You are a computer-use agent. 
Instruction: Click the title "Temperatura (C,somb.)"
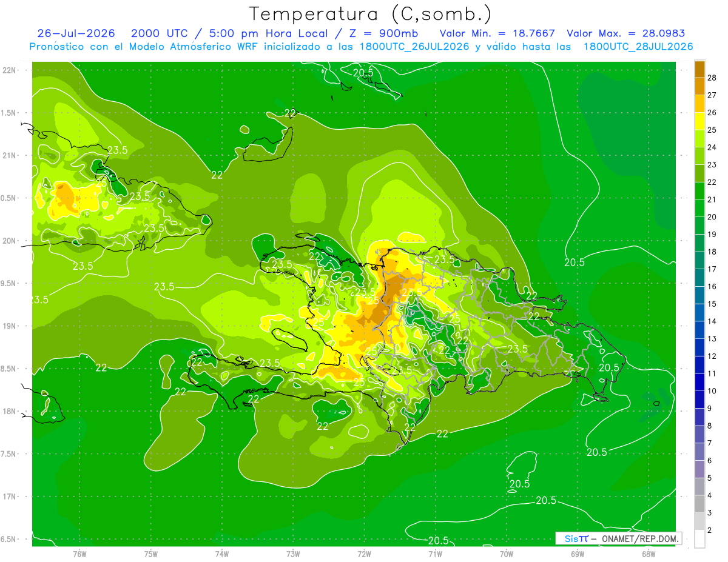click(371, 14)
